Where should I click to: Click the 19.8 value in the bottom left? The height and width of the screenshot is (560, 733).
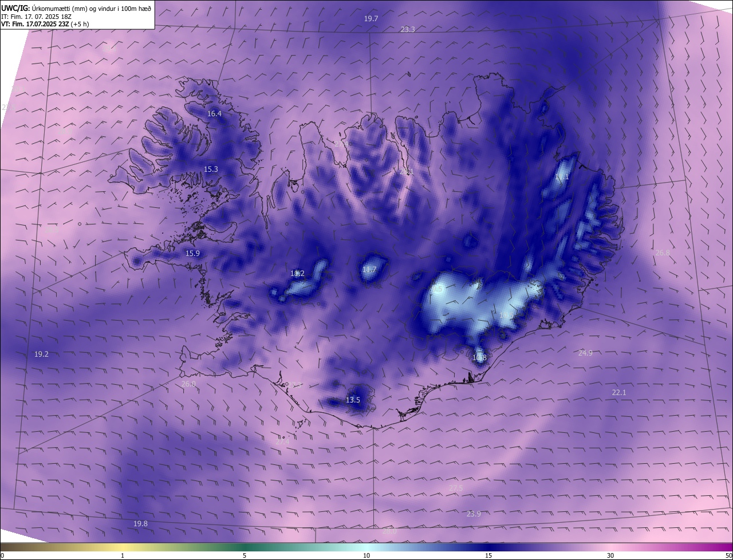click(140, 524)
